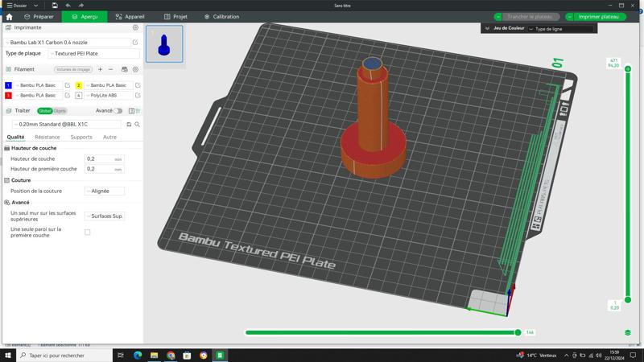Click red filament 3 color swatch
Screen dimensions: 644x362
click(8, 95)
